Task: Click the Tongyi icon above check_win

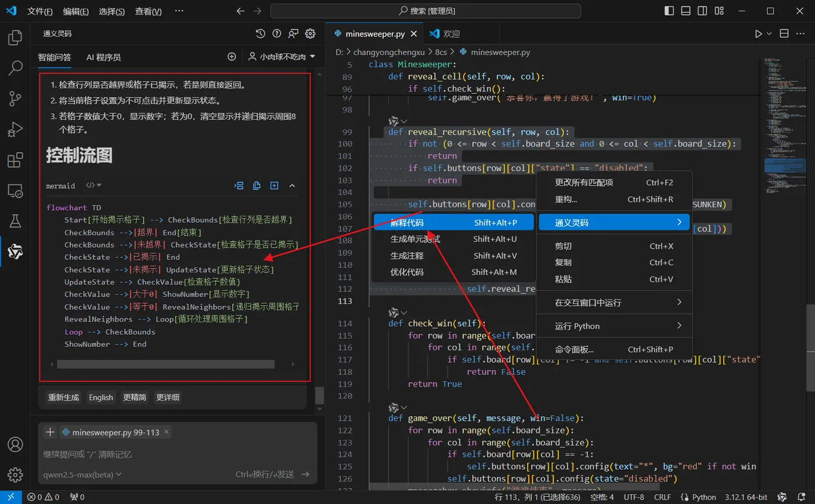Action: tap(394, 313)
